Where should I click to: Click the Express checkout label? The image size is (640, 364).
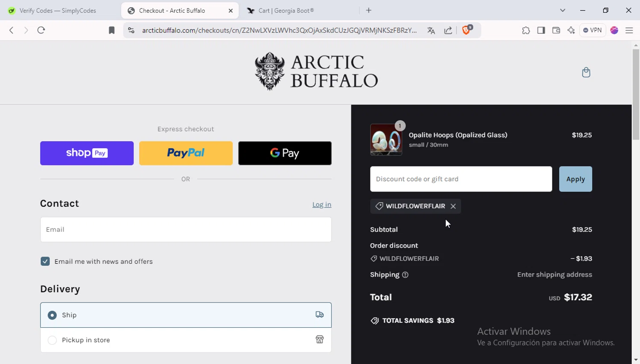[186, 129]
